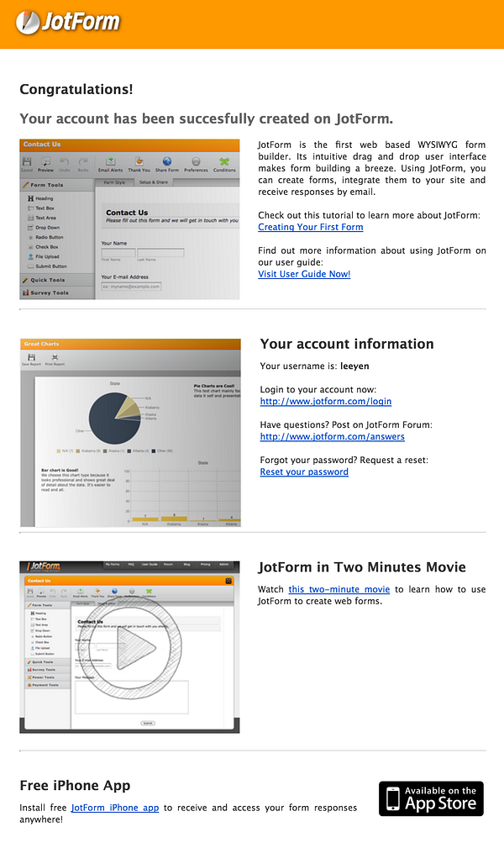Follow the Visit User Guide Now link
This screenshot has height=848, width=504.
click(304, 274)
